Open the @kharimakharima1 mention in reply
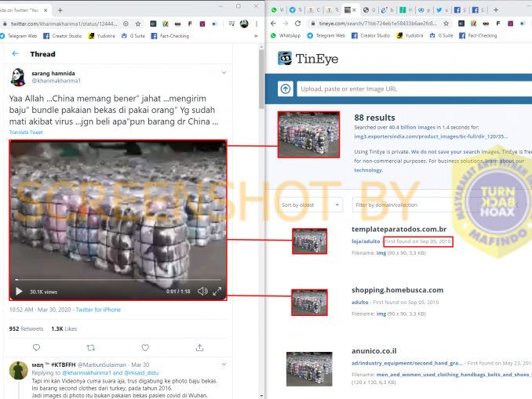Viewport: 532px width, 399px height. (x=86, y=373)
